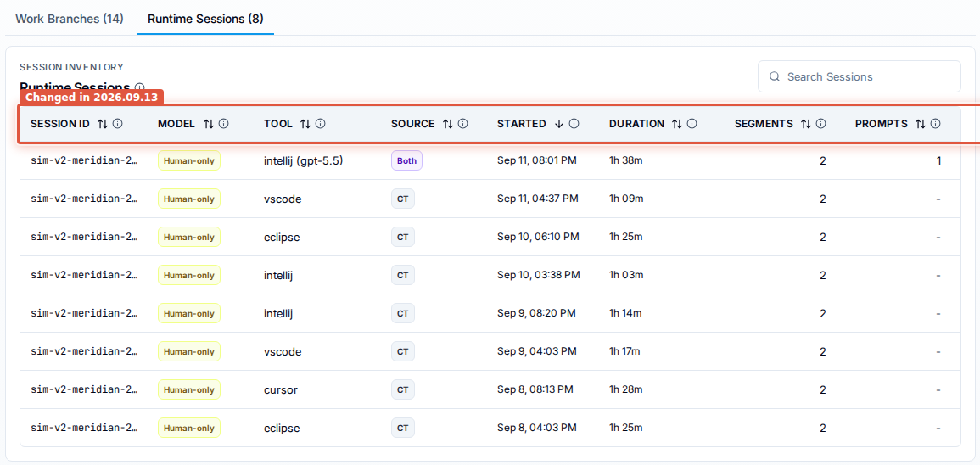Click the Both source badge

(x=407, y=160)
